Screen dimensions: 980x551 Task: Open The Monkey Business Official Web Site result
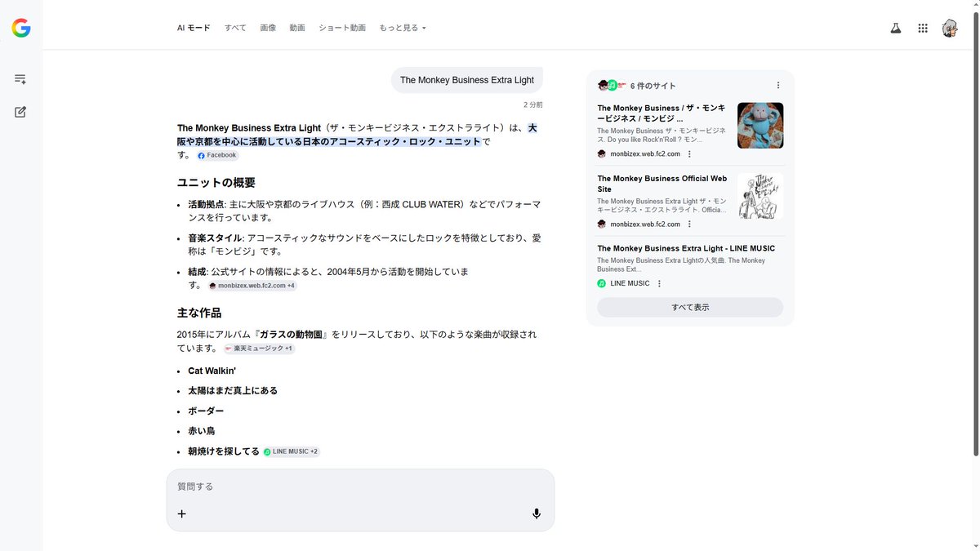[x=662, y=184]
